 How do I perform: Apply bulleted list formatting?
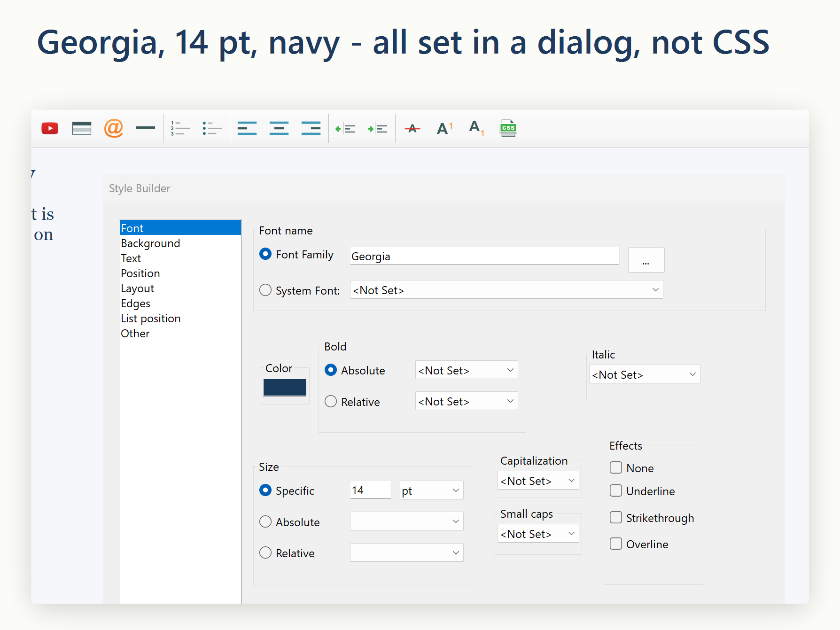coord(212,128)
